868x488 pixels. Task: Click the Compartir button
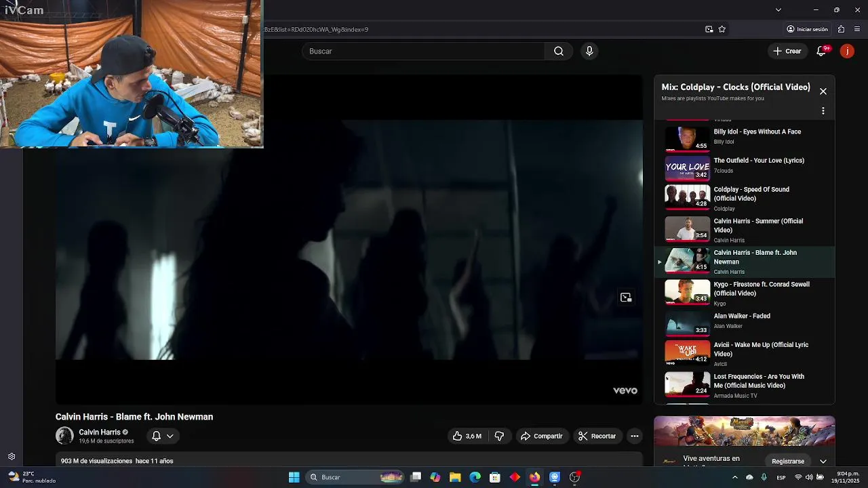tap(541, 436)
